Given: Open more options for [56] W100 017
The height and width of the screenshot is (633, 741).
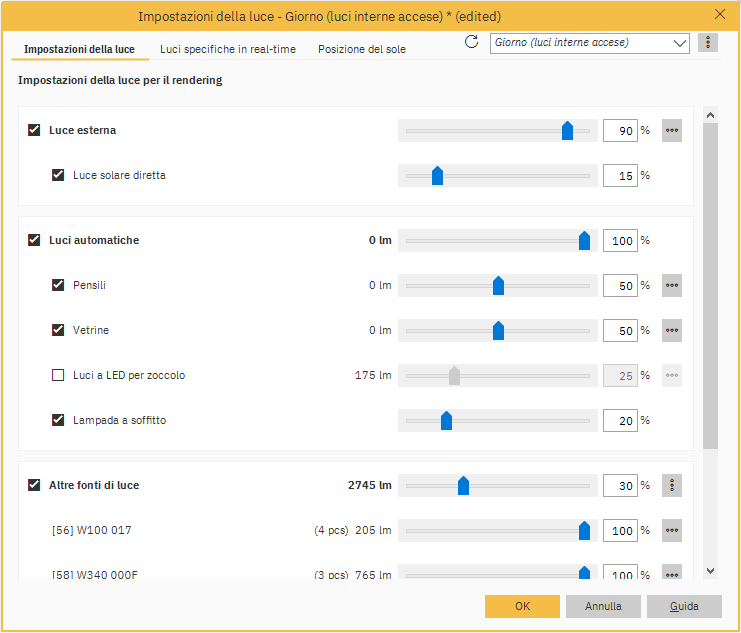Looking at the screenshot, I should pyautogui.click(x=672, y=530).
